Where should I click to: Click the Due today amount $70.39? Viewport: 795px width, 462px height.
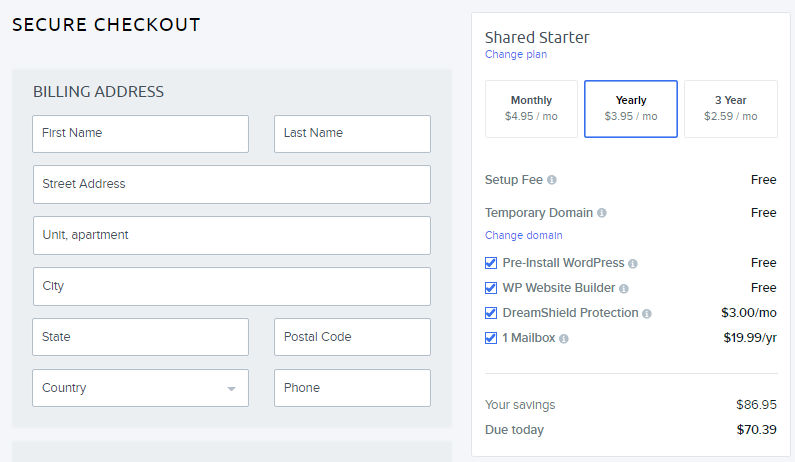coord(756,430)
